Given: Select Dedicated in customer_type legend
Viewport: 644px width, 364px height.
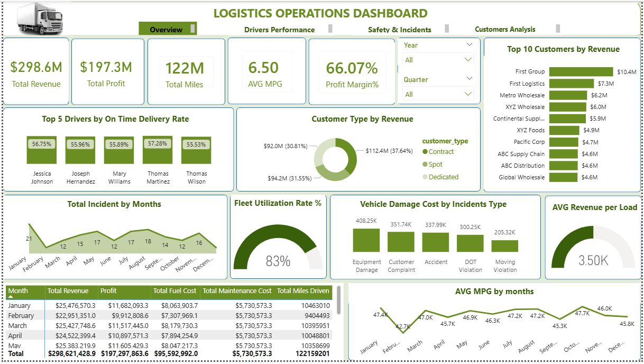Looking at the screenshot, I should pyautogui.click(x=440, y=177).
